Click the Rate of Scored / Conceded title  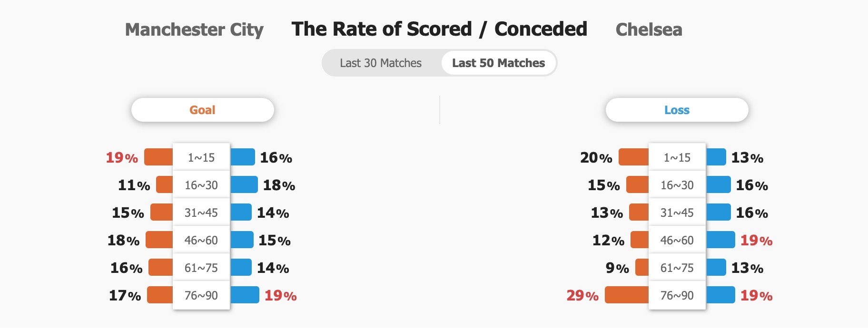(439, 29)
